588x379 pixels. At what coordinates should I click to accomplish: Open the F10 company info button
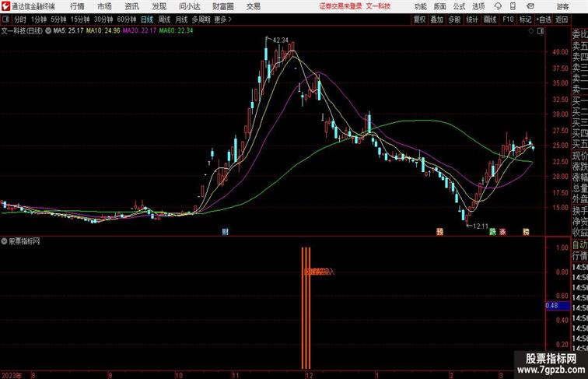pos(508,19)
